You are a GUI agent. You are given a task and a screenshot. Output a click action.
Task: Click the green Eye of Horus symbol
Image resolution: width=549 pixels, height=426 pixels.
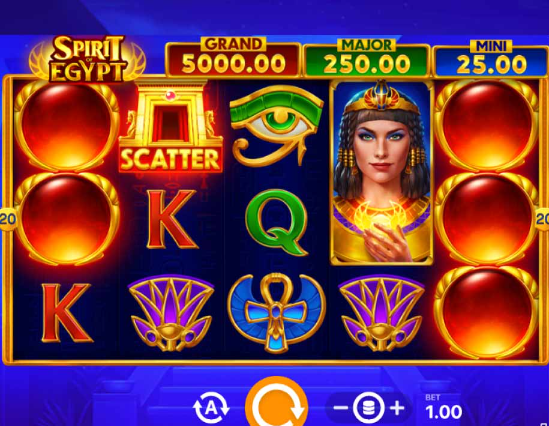pyautogui.click(x=277, y=125)
